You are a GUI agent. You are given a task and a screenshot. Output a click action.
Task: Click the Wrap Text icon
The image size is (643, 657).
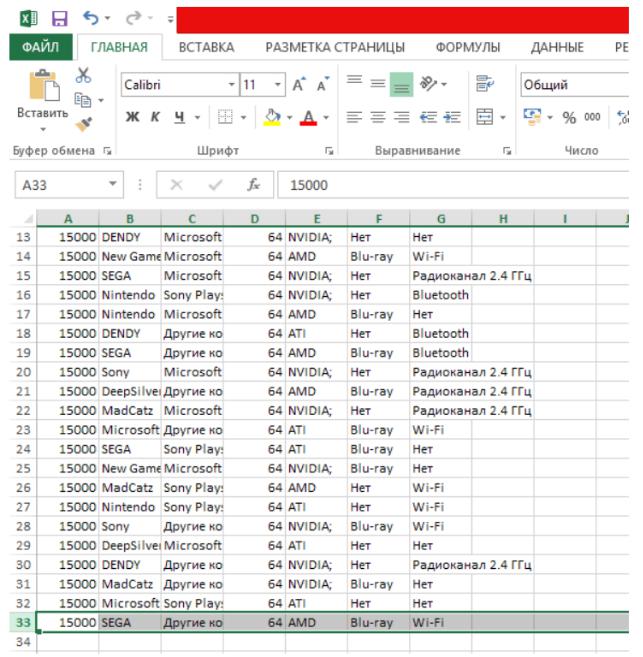click(485, 83)
